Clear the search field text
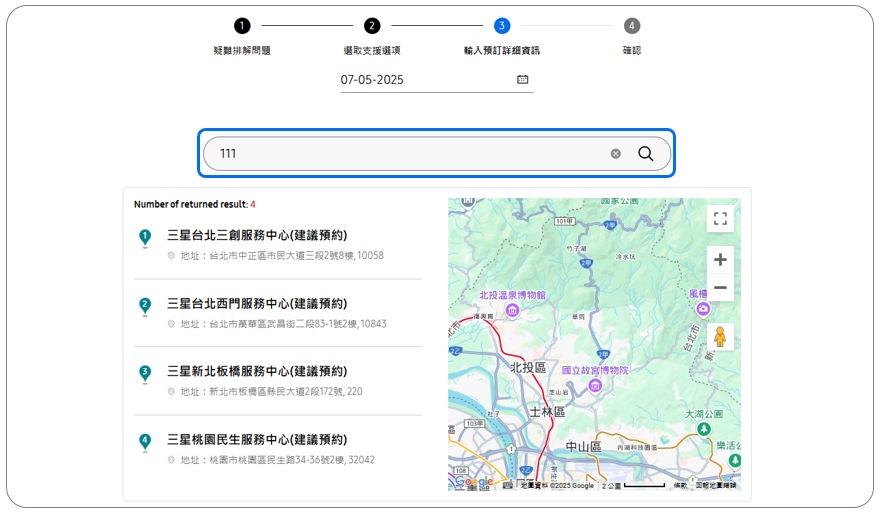This screenshot has width=881, height=514. 616,153
